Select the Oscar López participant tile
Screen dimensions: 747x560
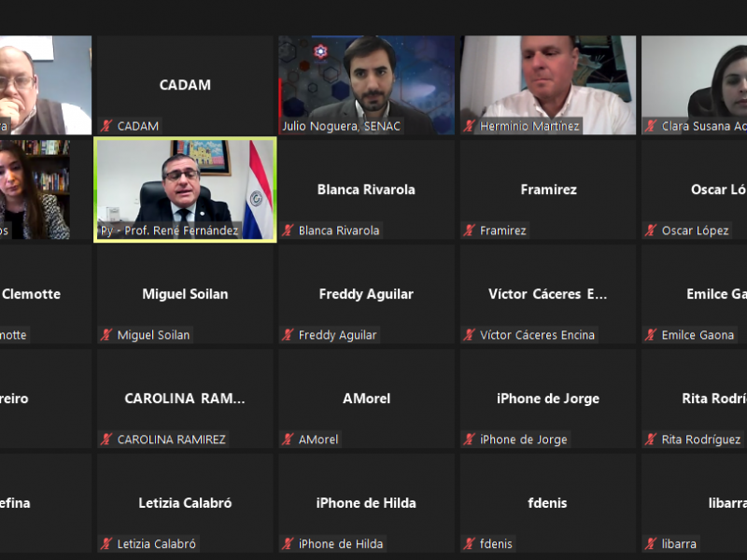point(694,189)
